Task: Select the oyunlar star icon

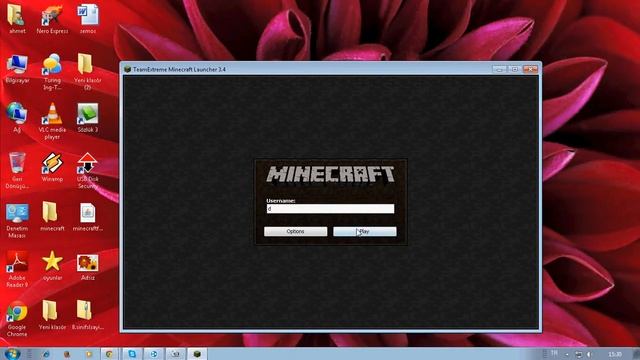Action: pyautogui.click(x=52, y=266)
